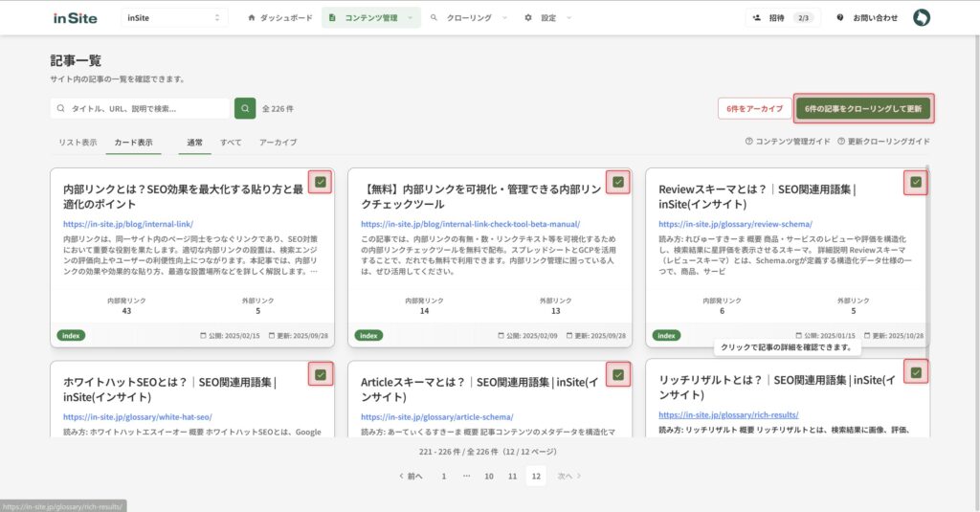Click the inSite logo
Image resolution: width=980 pixels, height=512 pixels.
coord(75,18)
